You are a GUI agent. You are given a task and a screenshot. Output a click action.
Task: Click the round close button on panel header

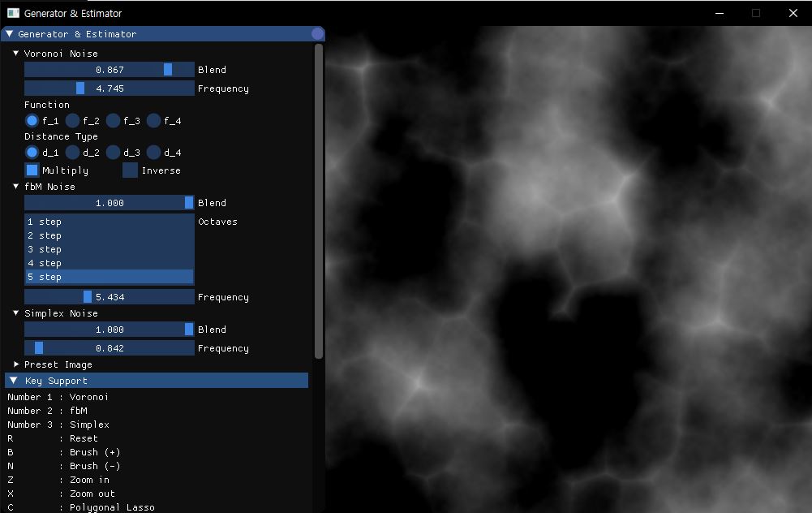(317, 33)
